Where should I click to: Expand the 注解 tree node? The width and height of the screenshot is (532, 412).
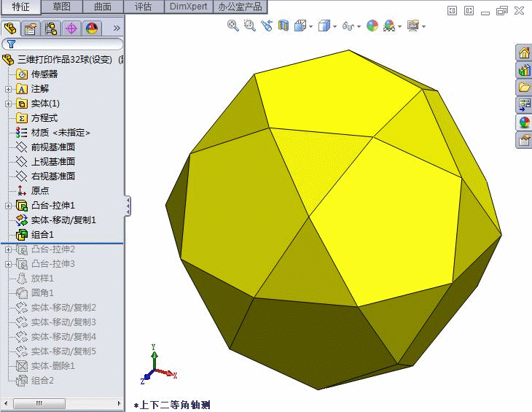[9, 89]
